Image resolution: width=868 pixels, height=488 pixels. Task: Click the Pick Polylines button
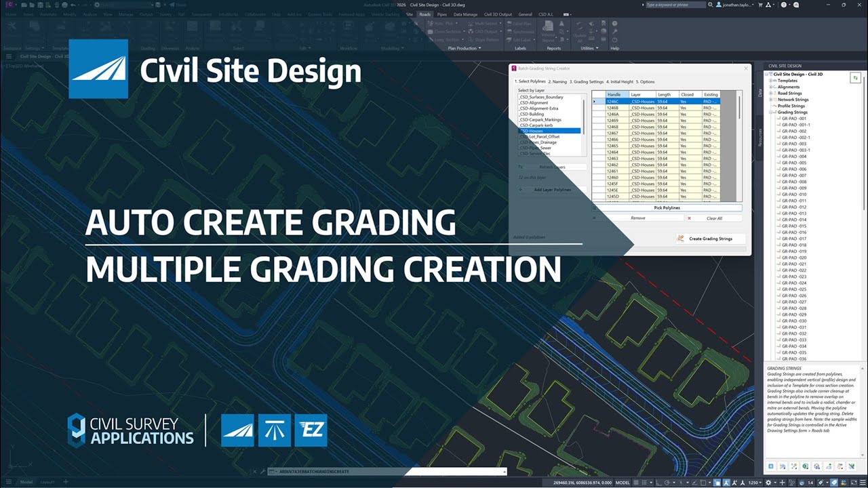[667, 208]
